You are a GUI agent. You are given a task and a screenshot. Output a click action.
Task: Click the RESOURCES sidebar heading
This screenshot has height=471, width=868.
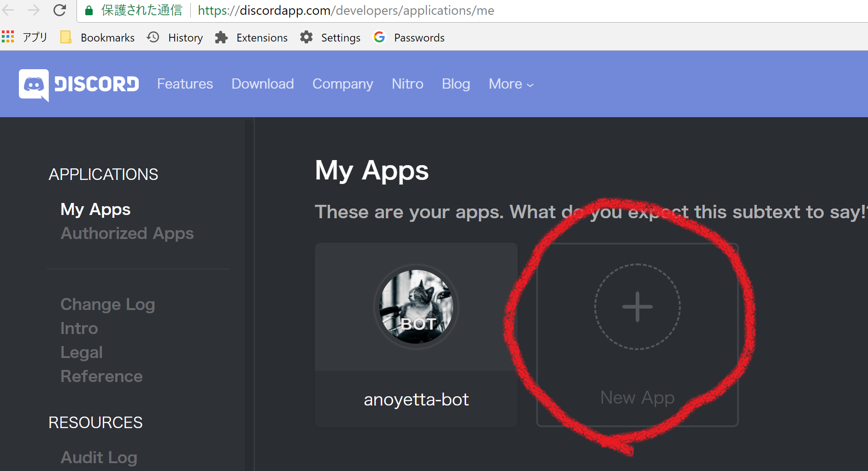[x=95, y=423]
